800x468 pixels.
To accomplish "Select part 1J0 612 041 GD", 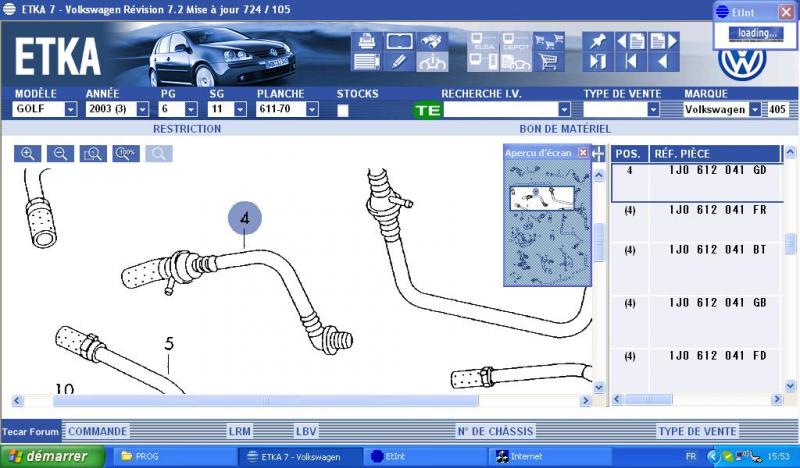I will pyautogui.click(x=697, y=182).
